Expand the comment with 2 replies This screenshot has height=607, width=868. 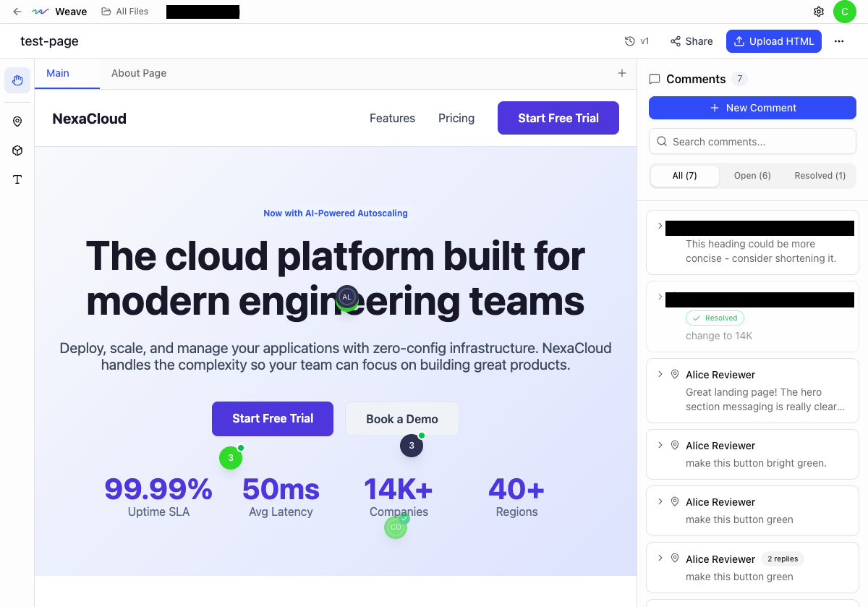click(660, 559)
